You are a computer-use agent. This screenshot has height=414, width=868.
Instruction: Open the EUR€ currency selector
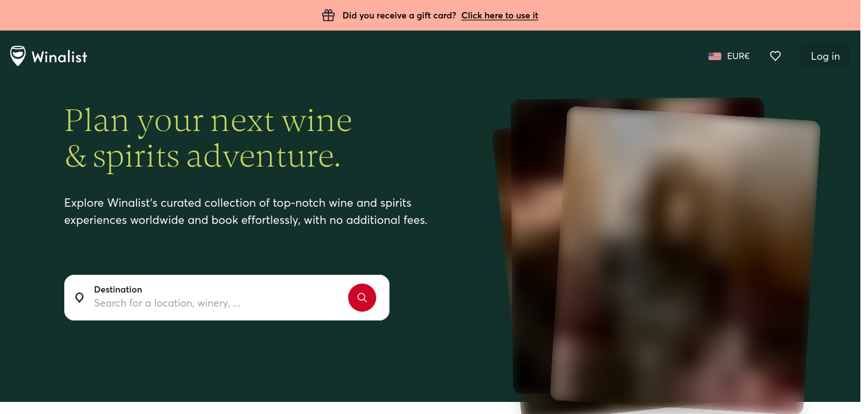[738, 56]
